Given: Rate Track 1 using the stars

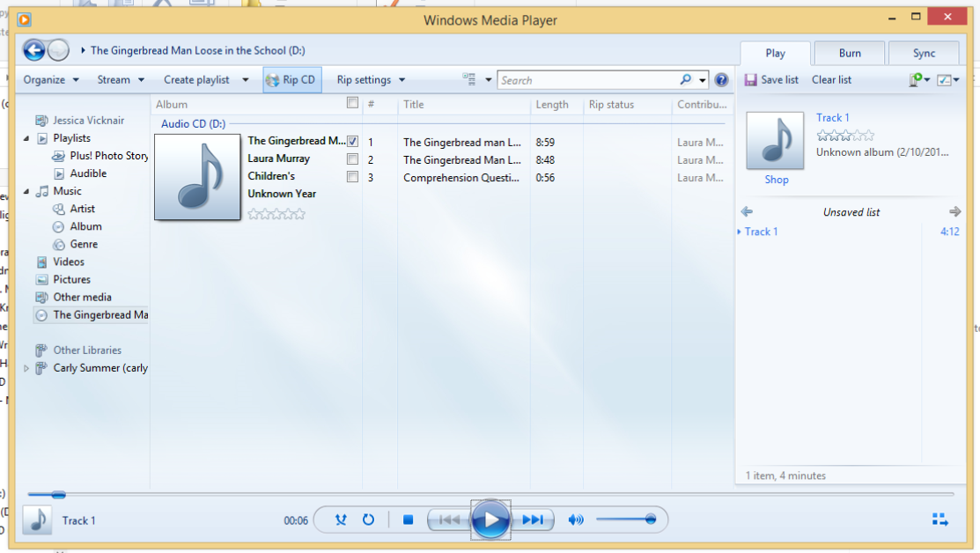Looking at the screenshot, I should pyautogui.click(x=845, y=135).
